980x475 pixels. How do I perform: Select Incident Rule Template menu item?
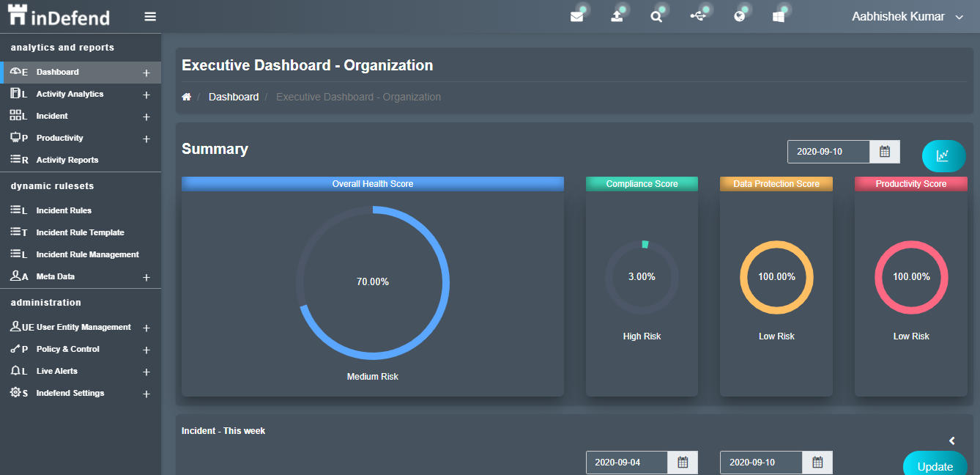click(x=80, y=232)
